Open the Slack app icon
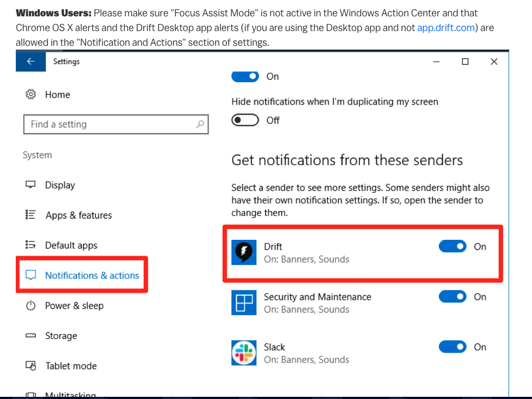532x399 pixels. (x=243, y=353)
